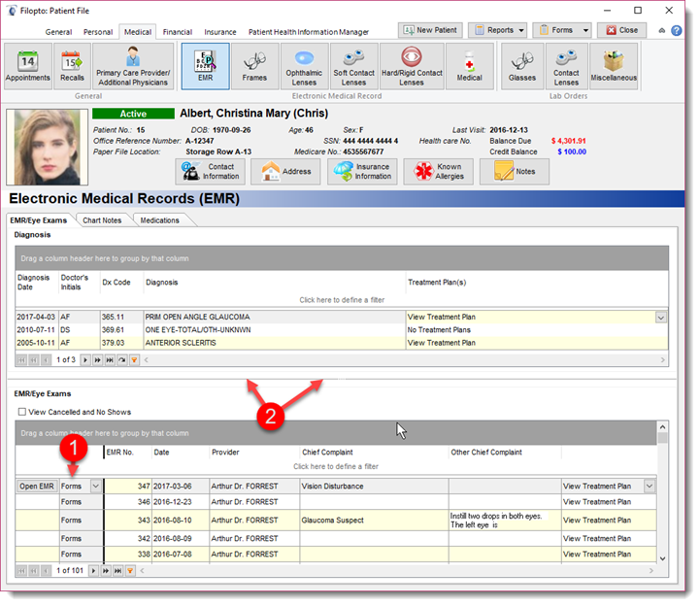This screenshot has height=606, width=700.
Task: Go to next record in EMR exams navigator
Action: coord(93,571)
